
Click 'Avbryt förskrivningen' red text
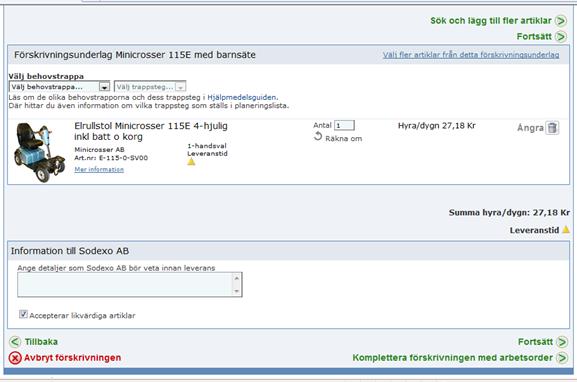pyautogui.click(x=72, y=358)
